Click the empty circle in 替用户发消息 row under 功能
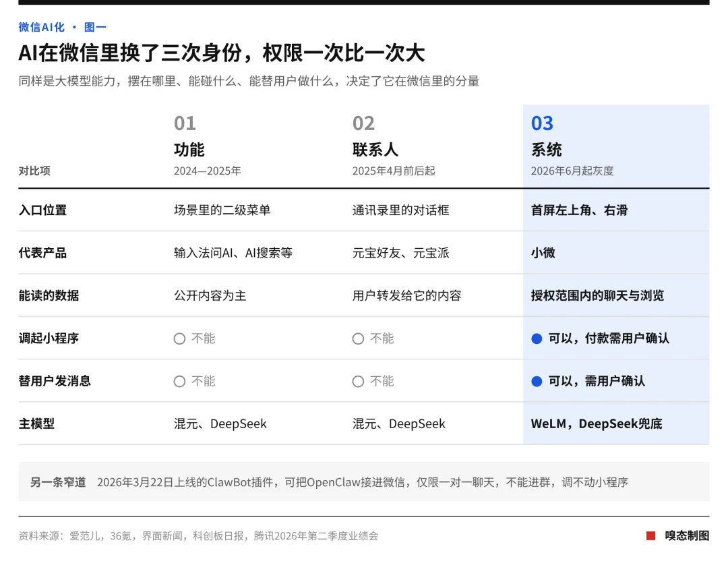 point(180,381)
